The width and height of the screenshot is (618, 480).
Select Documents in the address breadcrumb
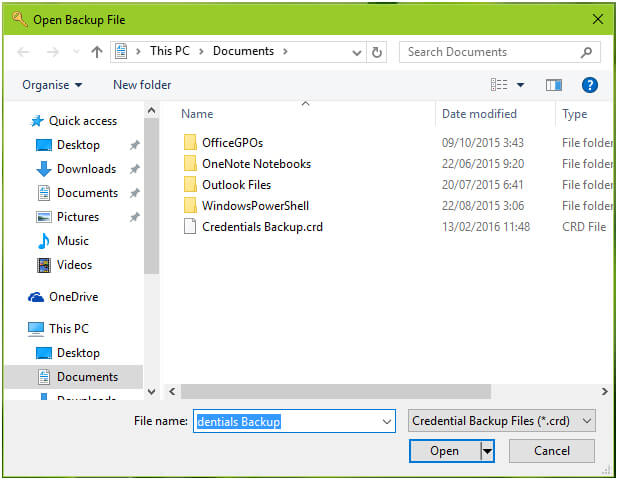[243, 51]
